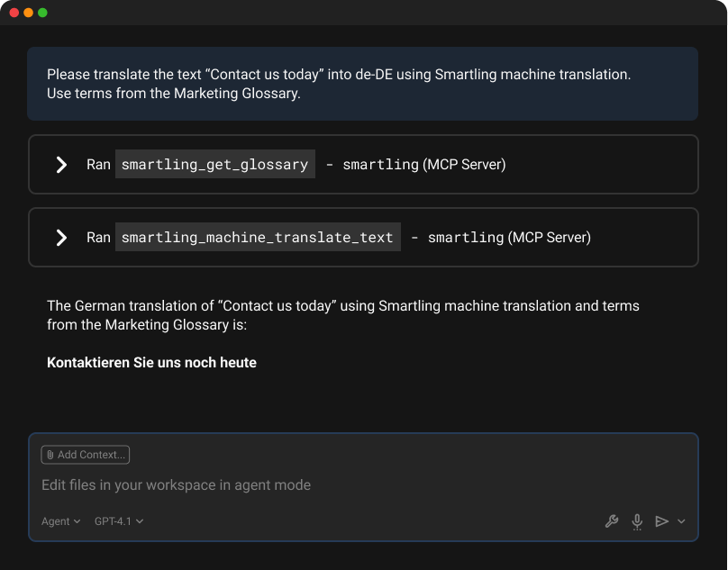Image resolution: width=728 pixels, height=570 pixels.
Task: Open the GPT-4.1 model picker
Action: [118, 521]
